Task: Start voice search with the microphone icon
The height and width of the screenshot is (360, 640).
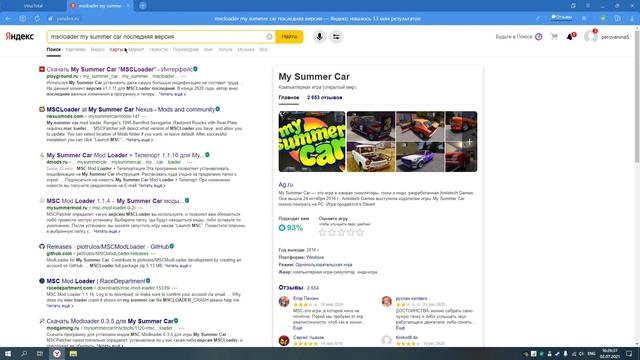Action: click(x=320, y=37)
